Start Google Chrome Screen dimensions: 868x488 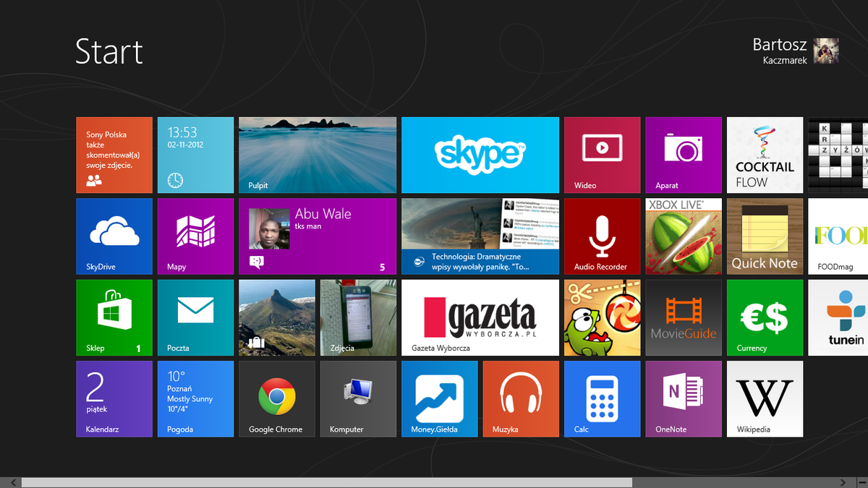276,398
